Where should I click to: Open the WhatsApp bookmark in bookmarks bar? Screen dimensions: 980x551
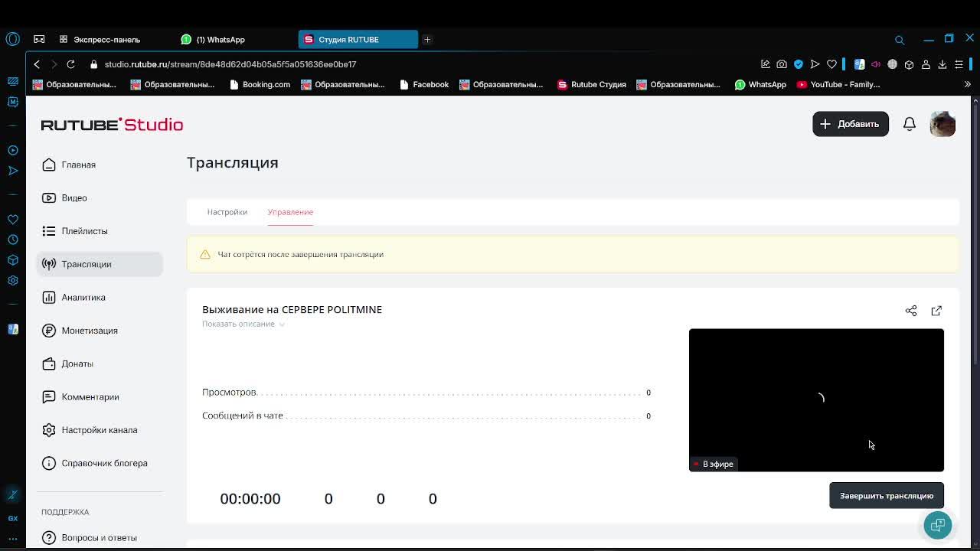760,84
